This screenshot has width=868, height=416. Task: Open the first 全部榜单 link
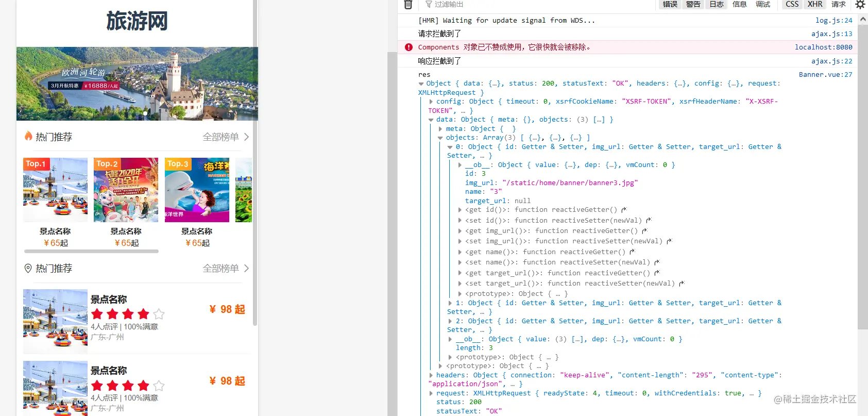220,137
